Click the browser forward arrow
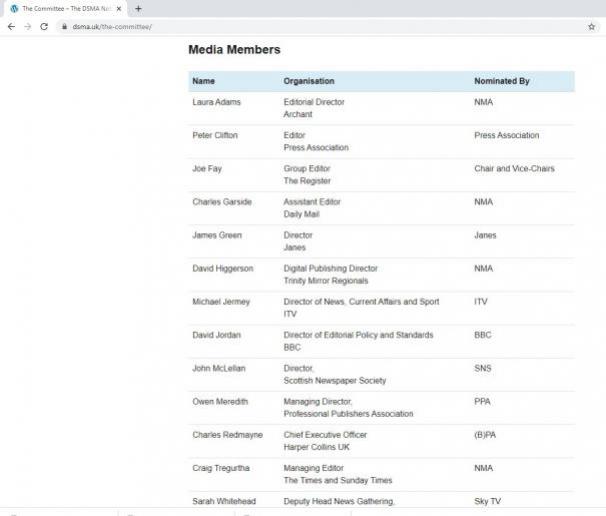Image resolution: width=606 pixels, height=516 pixels. click(27, 27)
